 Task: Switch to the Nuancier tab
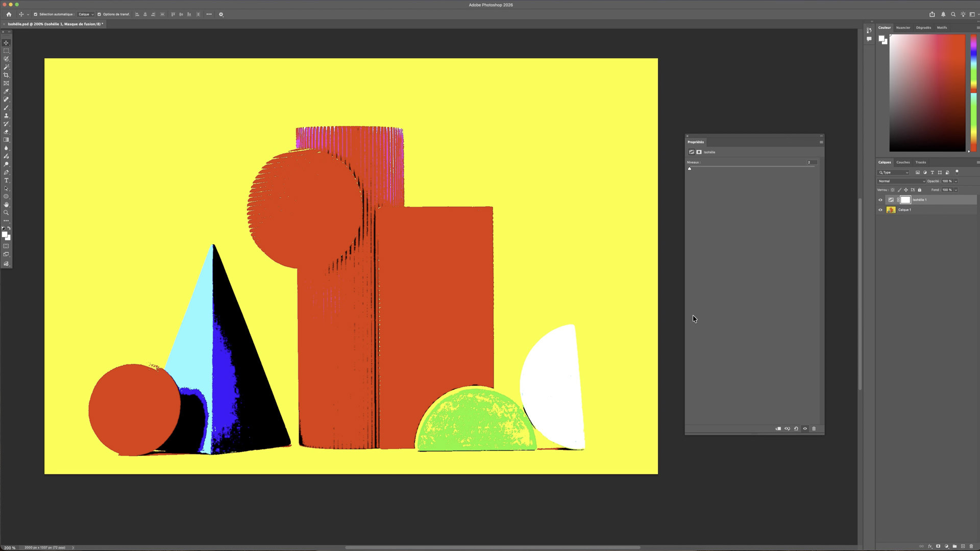[903, 28]
